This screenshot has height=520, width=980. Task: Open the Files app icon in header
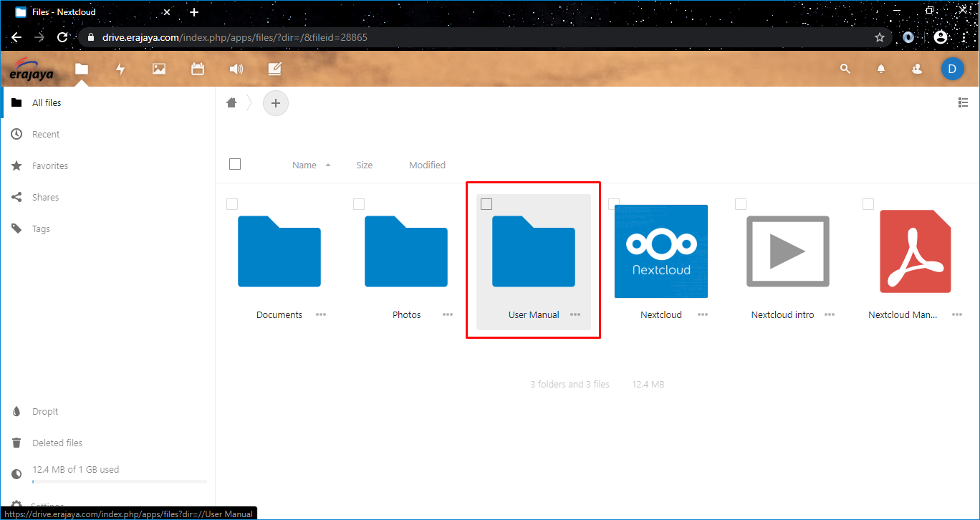tap(82, 69)
